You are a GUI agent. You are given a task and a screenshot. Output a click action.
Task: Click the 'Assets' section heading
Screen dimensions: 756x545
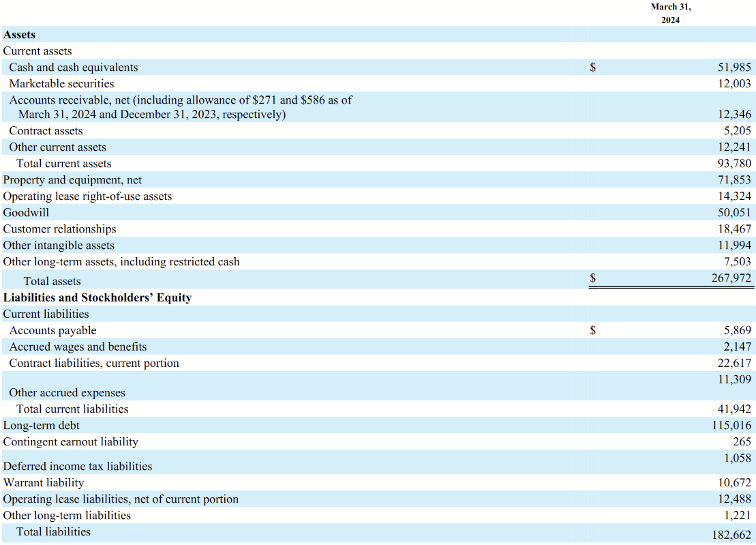pos(19,35)
